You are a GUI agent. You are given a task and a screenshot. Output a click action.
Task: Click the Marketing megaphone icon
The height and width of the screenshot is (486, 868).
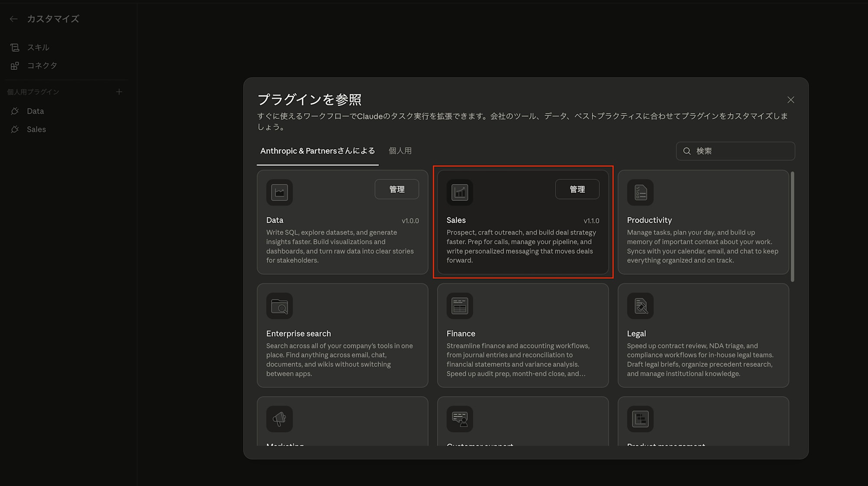pyautogui.click(x=279, y=419)
